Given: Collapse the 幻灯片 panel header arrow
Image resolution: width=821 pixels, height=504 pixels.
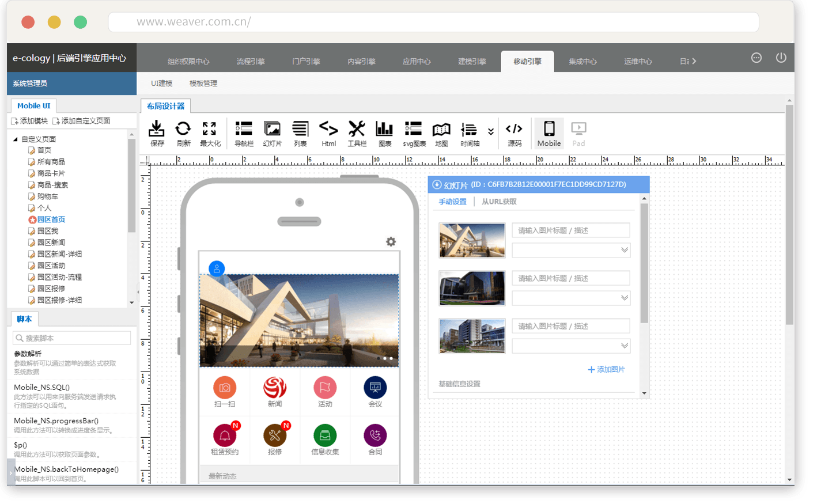Looking at the screenshot, I should pyautogui.click(x=437, y=185).
